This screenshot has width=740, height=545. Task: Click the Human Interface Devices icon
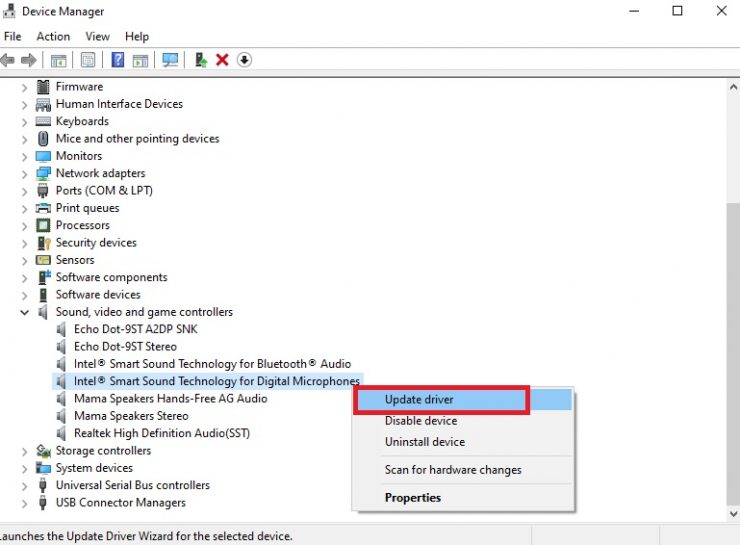(x=43, y=104)
